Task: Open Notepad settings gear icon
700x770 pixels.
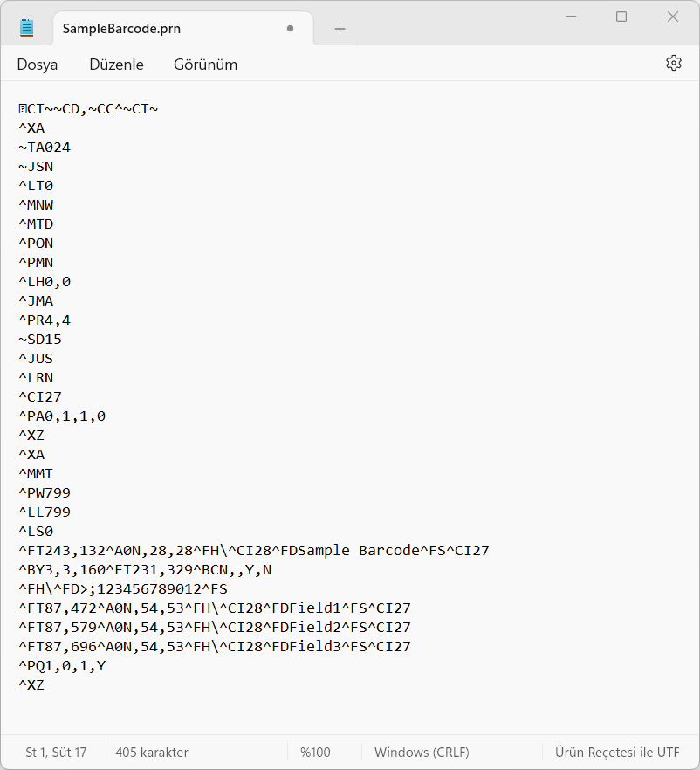Action: (673, 64)
